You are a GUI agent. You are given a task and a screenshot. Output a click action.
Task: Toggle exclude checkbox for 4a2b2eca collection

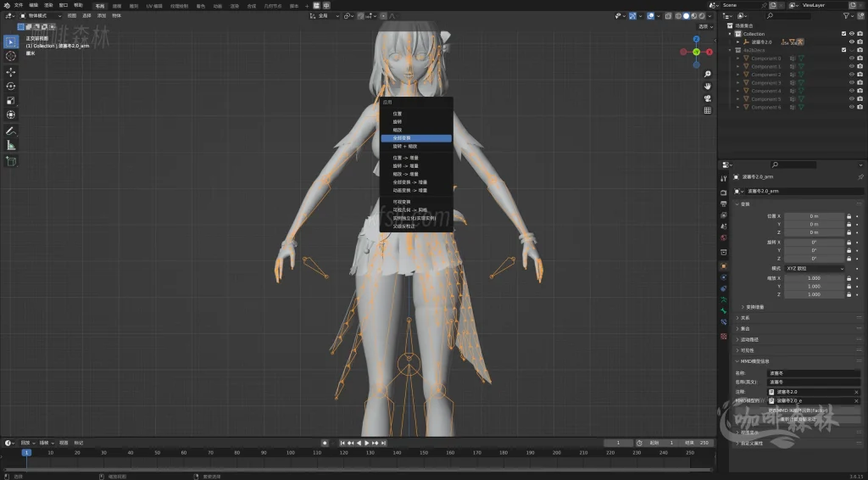tap(843, 50)
